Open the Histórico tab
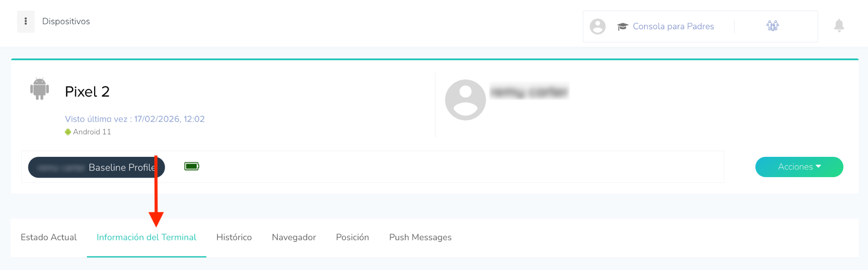This screenshot has height=270, width=868. [234, 237]
